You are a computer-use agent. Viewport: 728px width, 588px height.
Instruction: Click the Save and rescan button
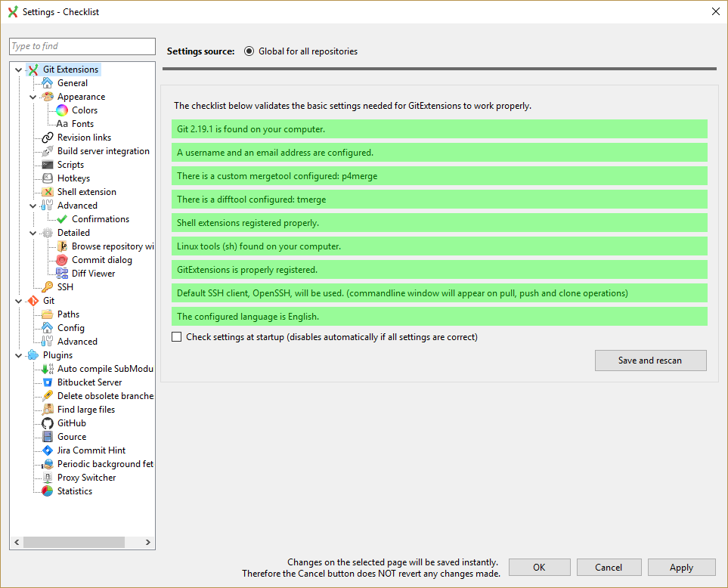tap(650, 361)
